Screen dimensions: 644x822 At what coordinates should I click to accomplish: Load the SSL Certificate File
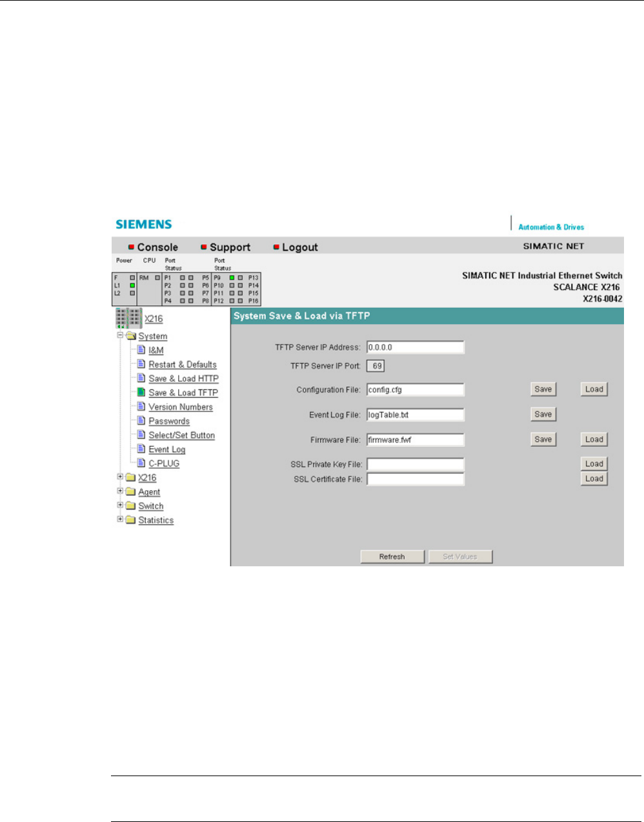[x=594, y=478]
